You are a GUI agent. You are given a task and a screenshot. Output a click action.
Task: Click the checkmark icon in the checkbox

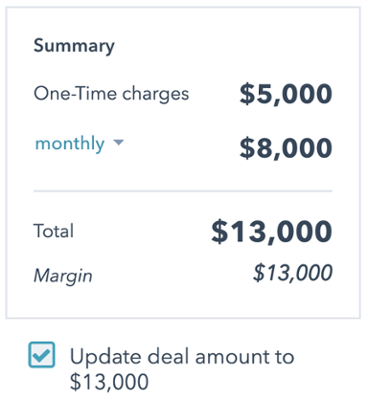click(x=42, y=355)
